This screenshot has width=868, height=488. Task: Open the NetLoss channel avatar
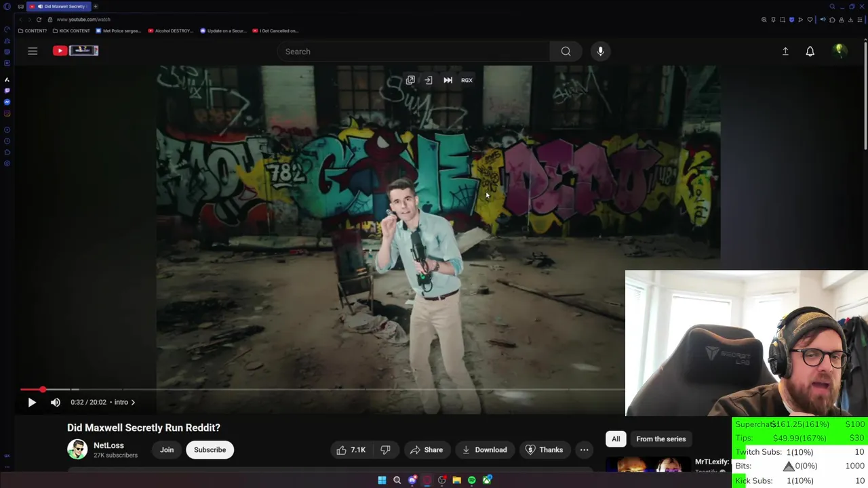click(77, 449)
